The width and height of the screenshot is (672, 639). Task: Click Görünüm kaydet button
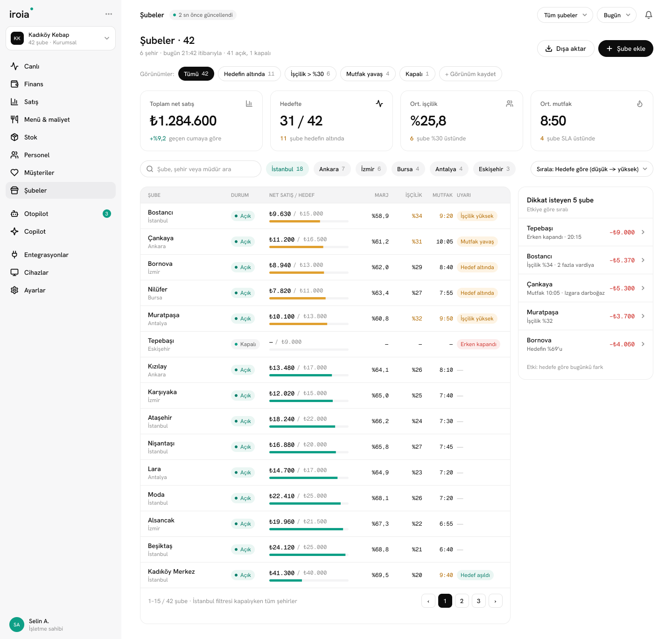coord(470,74)
